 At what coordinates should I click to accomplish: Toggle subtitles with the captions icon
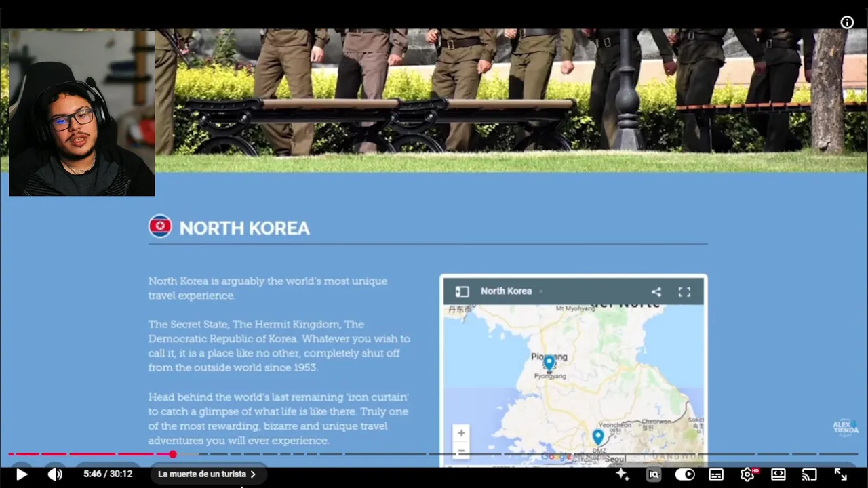pos(716,474)
